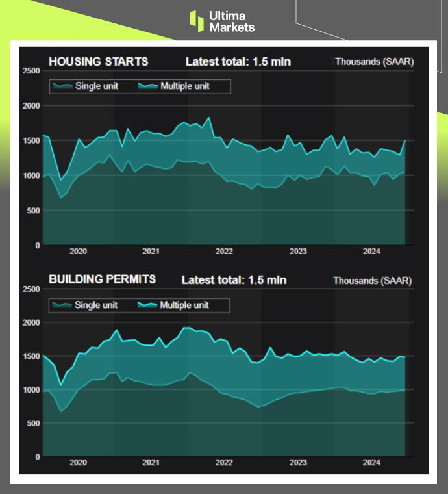Click the 2022 x-axis label on Housing Starts chart
Screen dimensions: 448x494
coord(224,251)
